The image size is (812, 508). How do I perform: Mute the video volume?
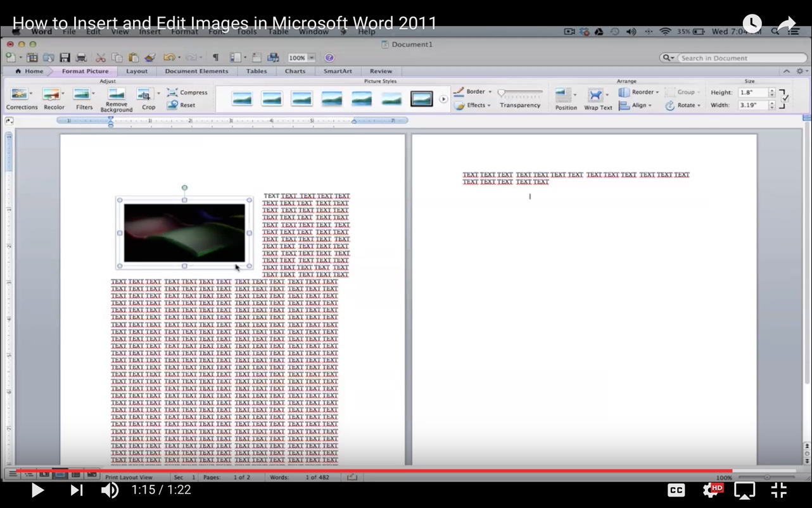coord(110,490)
